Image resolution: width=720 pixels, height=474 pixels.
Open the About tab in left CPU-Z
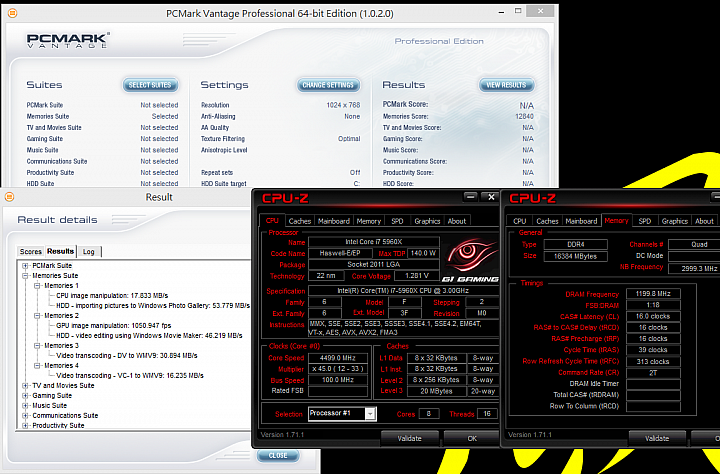(x=457, y=221)
